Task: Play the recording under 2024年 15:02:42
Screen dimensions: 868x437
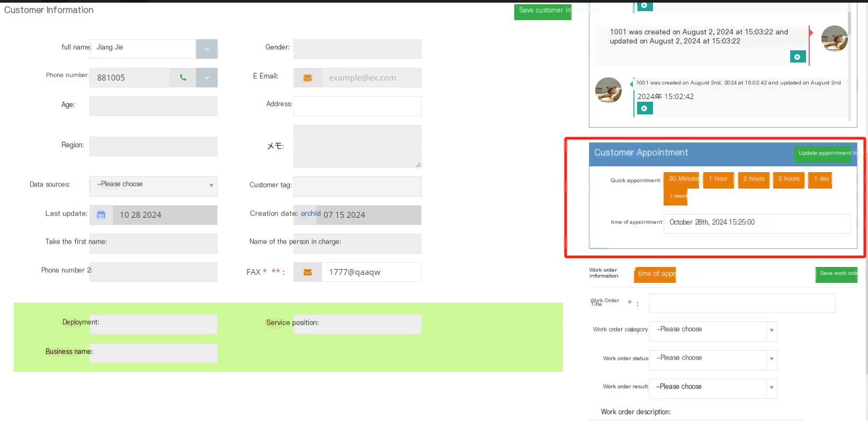Action: click(645, 108)
